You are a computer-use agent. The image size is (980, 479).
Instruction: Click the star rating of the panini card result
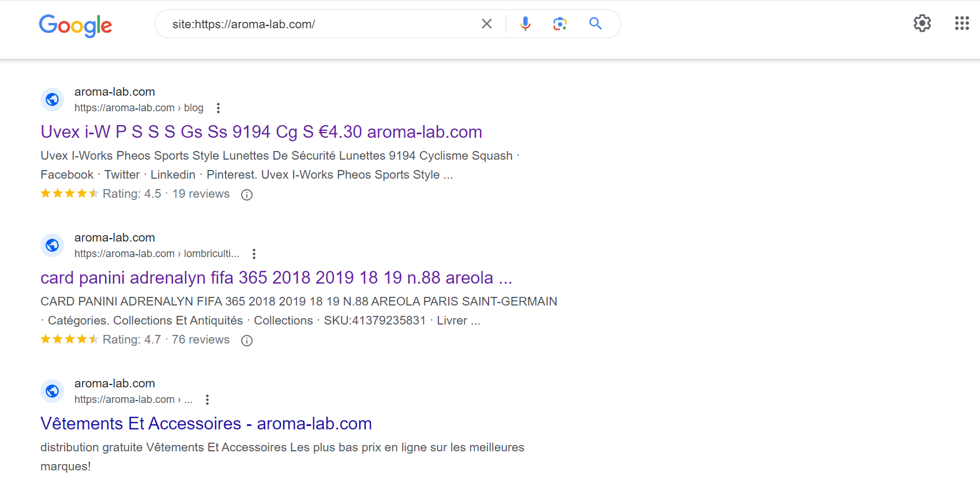[69, 340]
